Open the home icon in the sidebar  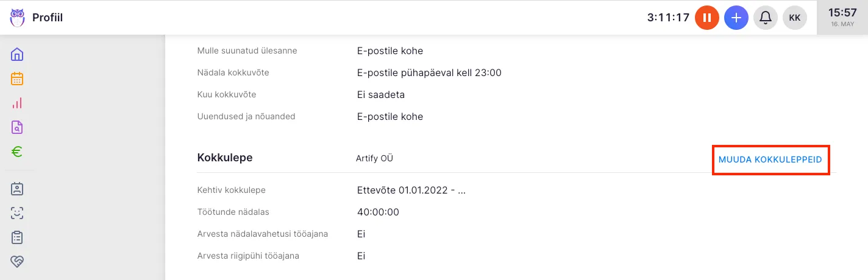pyautogui.click(x=17, y=54)
